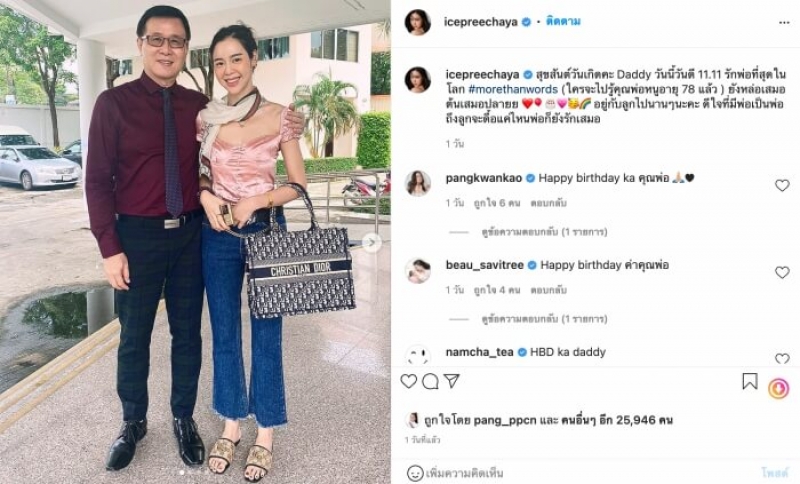Image resolution: width=800 pixels, height=484 pixels.
Task: Like namcha_tea's comment heart
Action: tap(782, 359)
